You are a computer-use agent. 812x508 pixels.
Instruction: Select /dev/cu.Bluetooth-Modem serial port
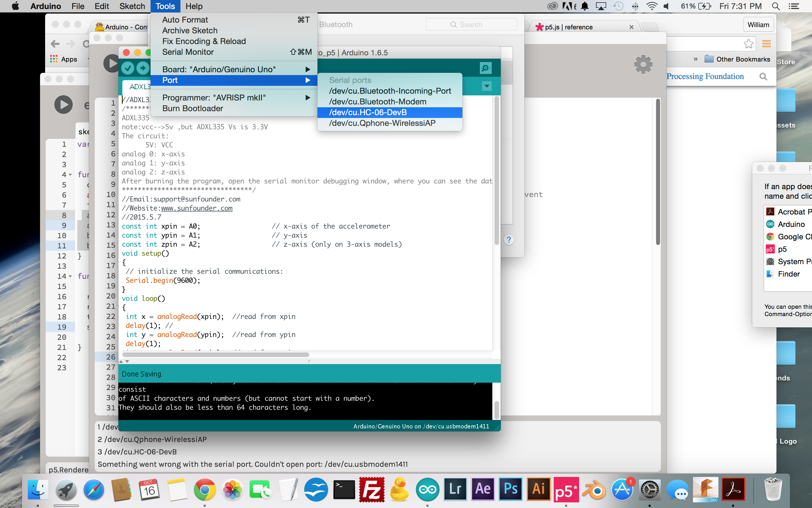[x=390, y=102]
